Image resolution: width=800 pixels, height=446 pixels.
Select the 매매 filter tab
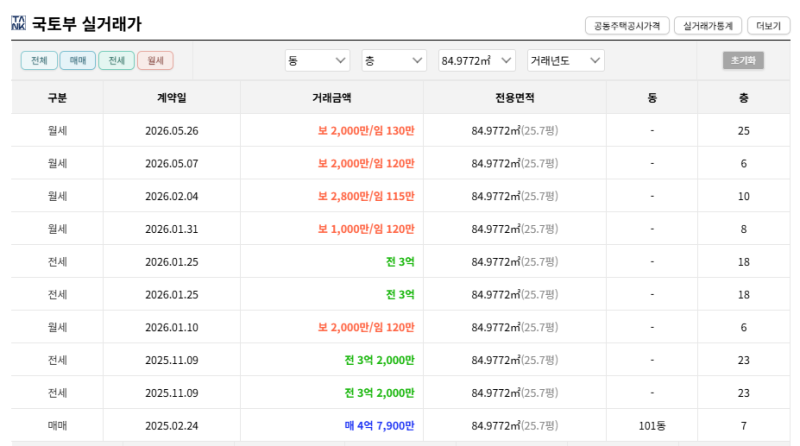(x=78, y=61)
